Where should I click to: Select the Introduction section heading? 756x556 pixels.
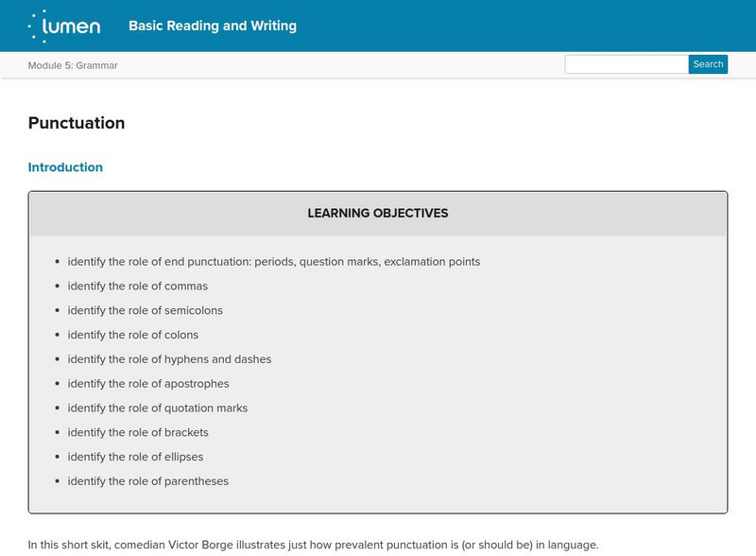65,167
